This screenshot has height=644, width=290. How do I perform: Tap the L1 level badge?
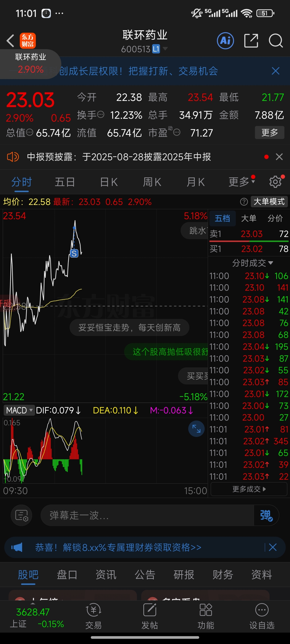click(156, 49)
